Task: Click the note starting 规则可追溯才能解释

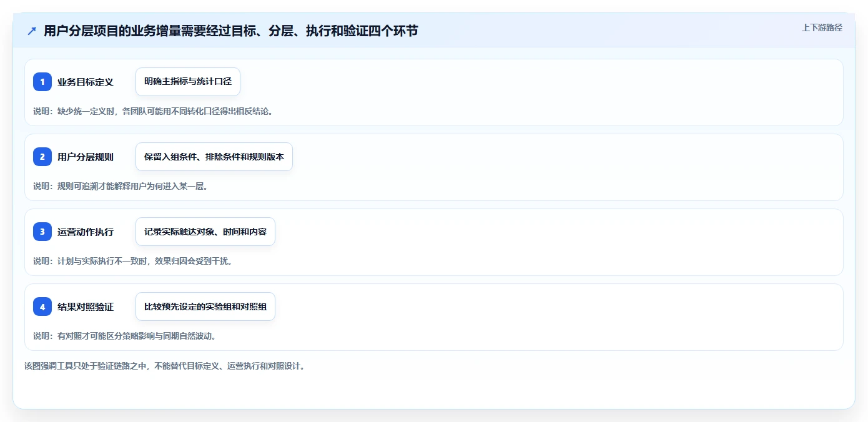Action: tap(121, 186)
